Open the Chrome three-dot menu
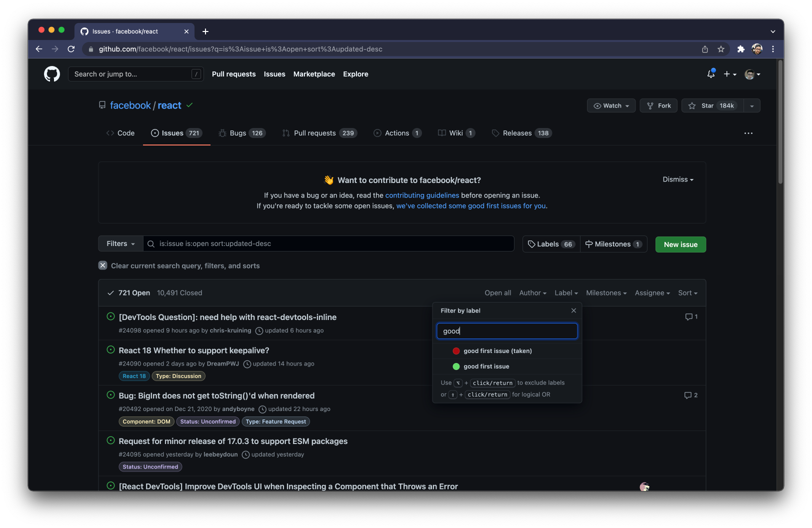Viewport: 812px width, 528px height. [773, 49]
